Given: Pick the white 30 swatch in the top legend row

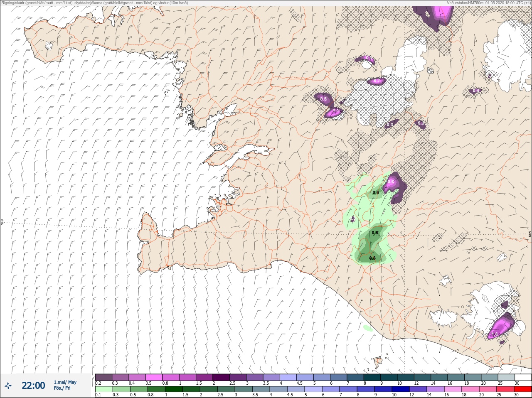Looking at the screenshot, I should coord(523,377).
